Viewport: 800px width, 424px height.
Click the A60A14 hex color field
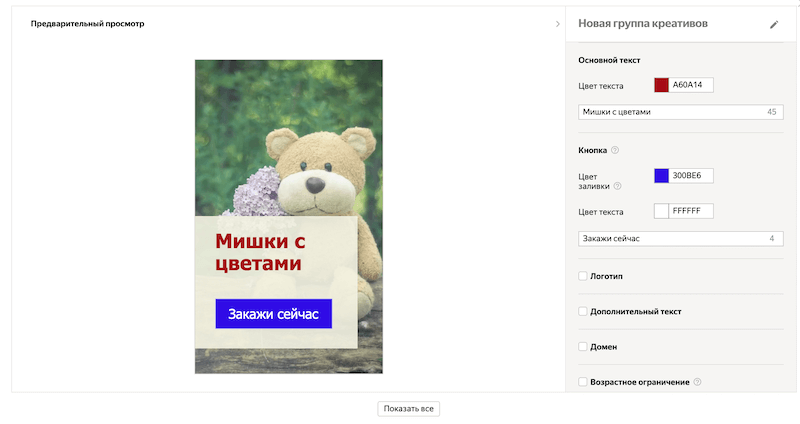pos(692,85)
